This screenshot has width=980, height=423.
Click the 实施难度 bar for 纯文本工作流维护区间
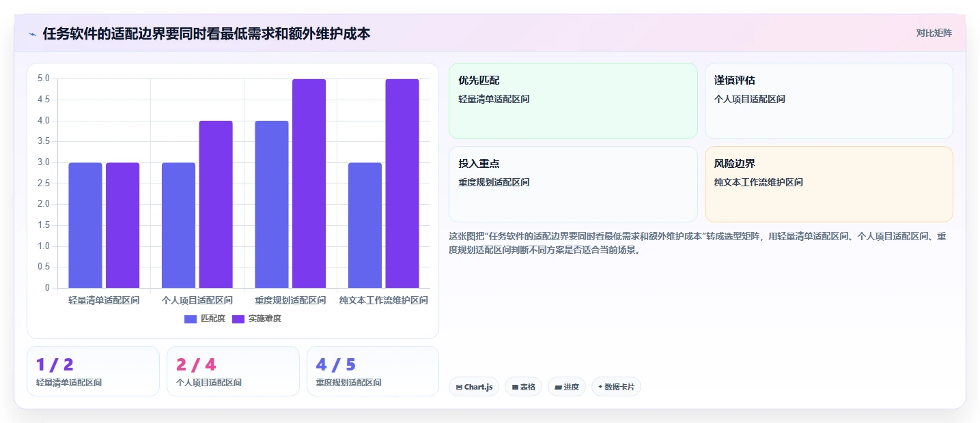(x=402, y=184)
